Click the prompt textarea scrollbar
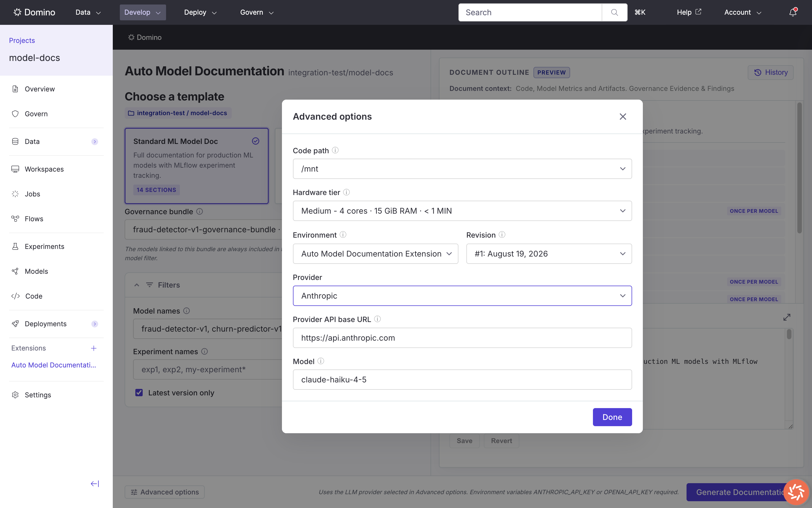812x508 pixels. 789,334
